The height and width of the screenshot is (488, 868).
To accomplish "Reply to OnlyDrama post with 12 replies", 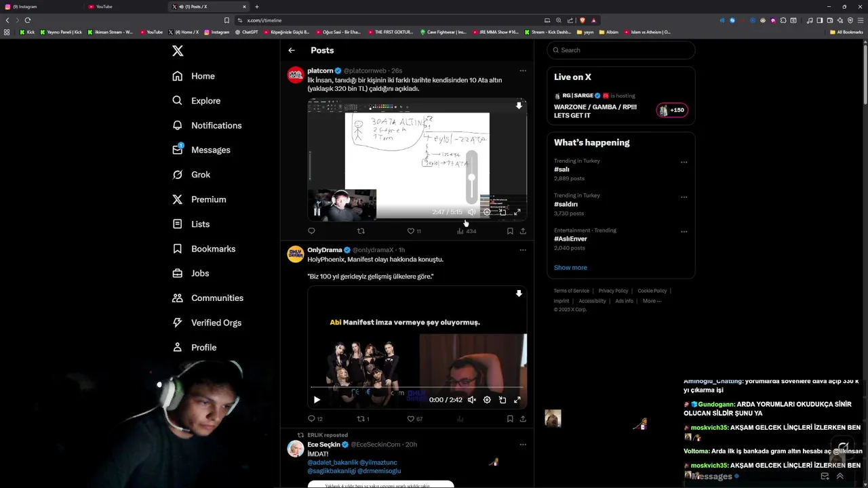I will [315, 419].
